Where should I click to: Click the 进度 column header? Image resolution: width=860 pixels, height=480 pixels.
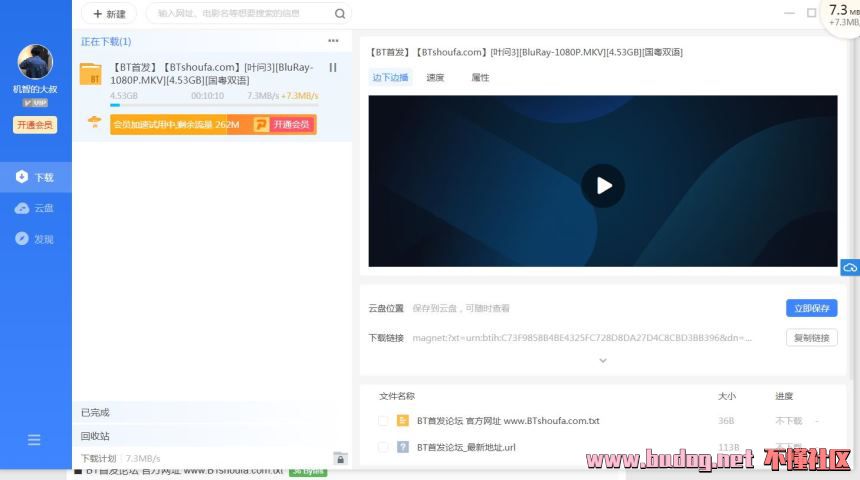pyautogui.click(x=784, y=396)
